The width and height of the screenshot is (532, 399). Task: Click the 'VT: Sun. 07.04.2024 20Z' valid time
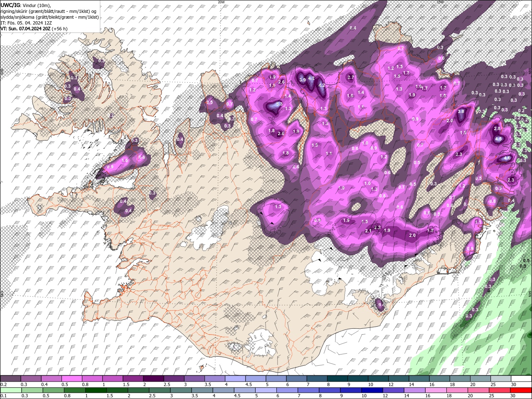pyautogui.click(x=25, y=29)
